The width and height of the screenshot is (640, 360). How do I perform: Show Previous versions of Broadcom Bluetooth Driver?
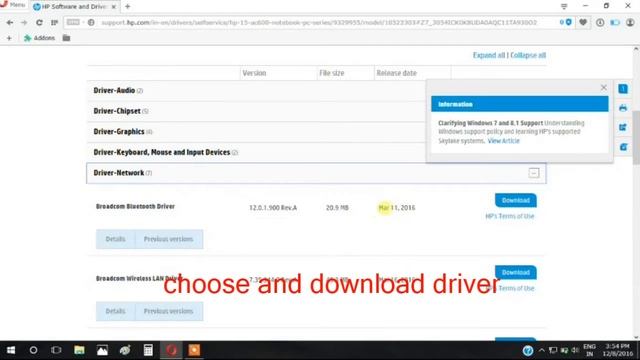click(169, 239)
